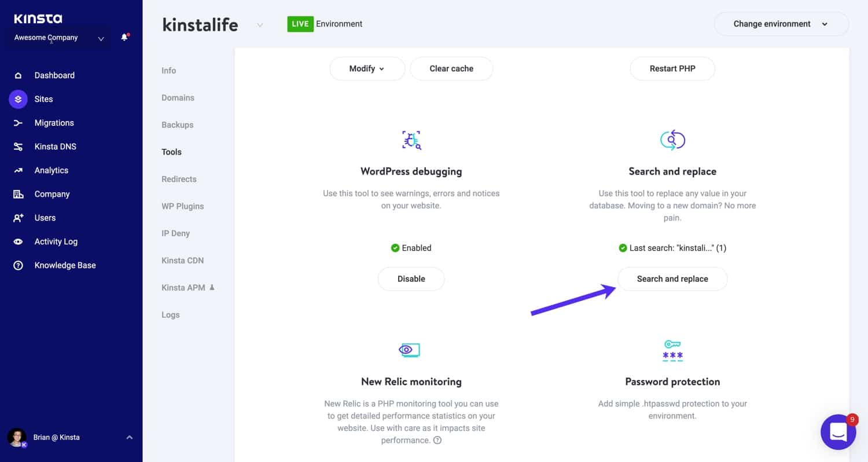Click the Password protection key icon
The width and height of the screenshot is (868, 462).
tap(672, 350)
